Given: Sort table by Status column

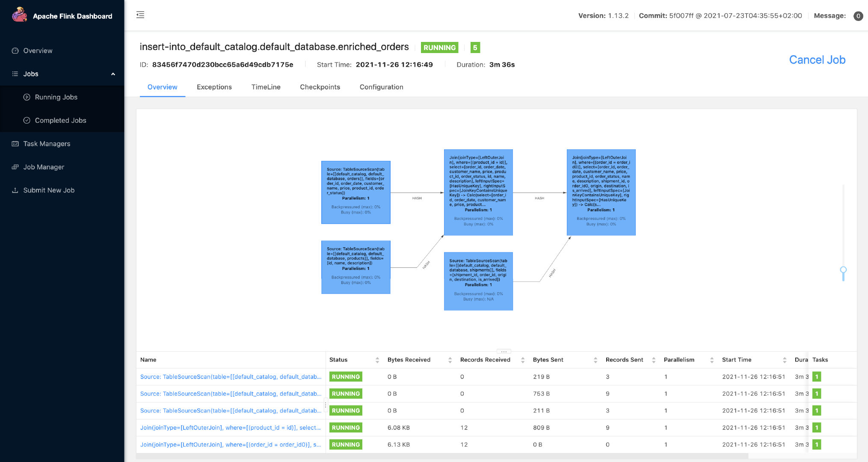Looking at the screenshot, I should 377,360.
